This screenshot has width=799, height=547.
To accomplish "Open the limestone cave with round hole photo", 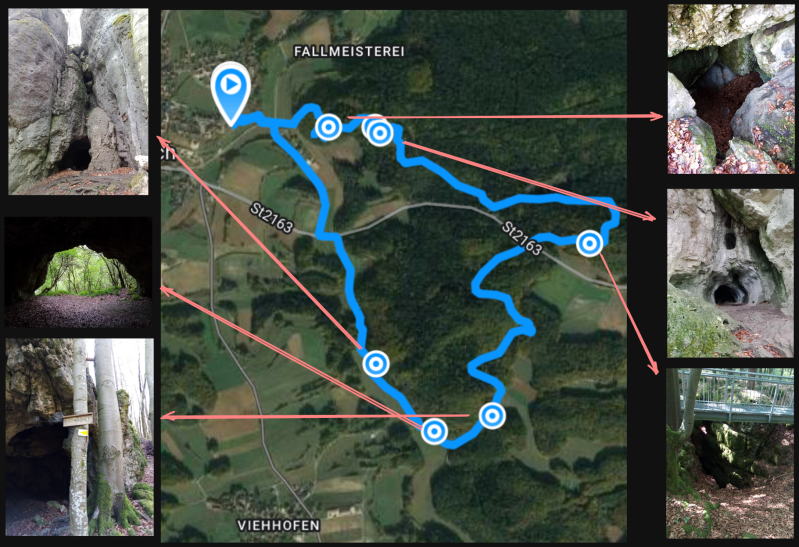I will point(730,273).
